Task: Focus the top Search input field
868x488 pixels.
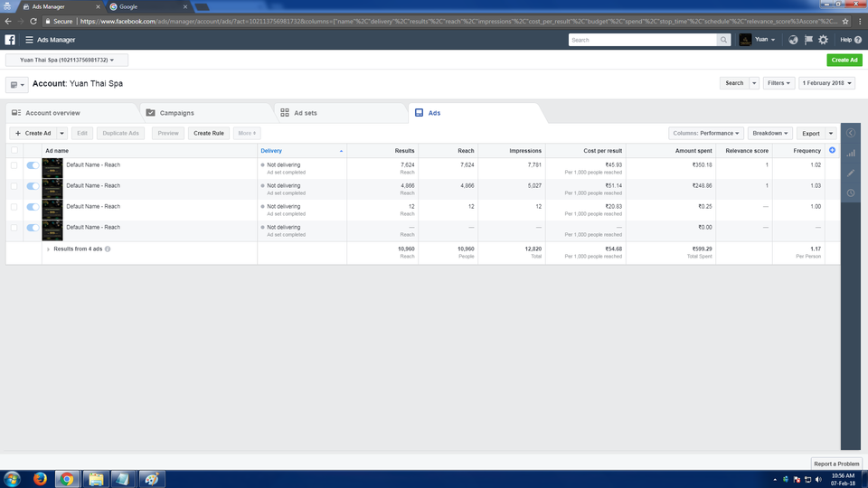Action: [642, 40]
